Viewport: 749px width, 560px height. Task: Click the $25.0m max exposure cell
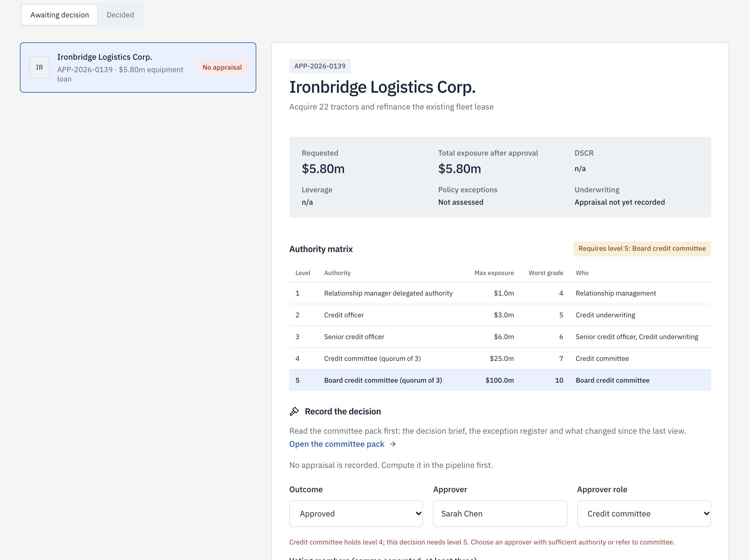pyautogui.click(x=501, y=358)
